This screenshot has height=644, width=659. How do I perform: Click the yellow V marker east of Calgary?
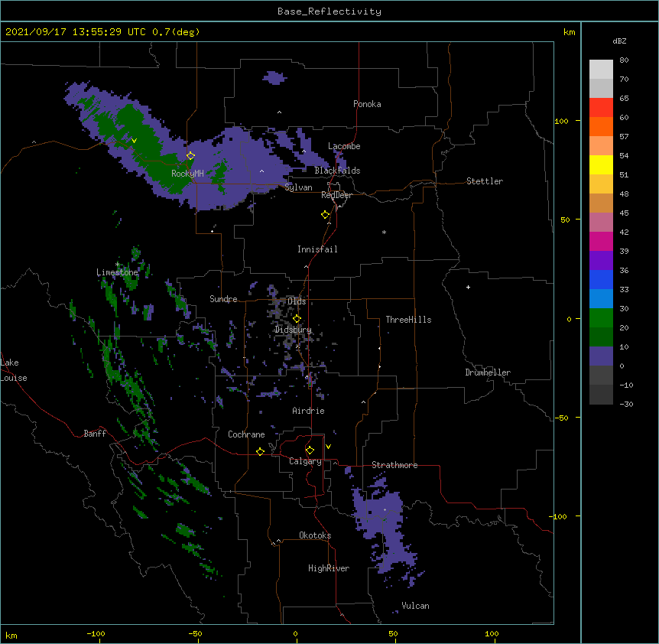point(328,447)
